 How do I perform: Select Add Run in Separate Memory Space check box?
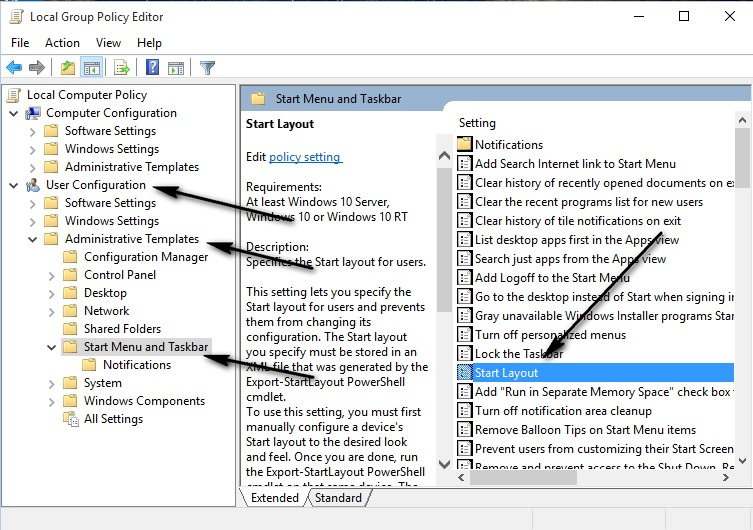click(604, 392)
